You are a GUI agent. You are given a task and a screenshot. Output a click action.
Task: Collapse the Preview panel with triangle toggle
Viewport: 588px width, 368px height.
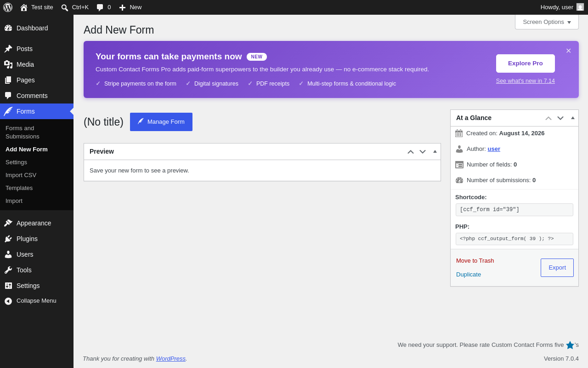435,151
